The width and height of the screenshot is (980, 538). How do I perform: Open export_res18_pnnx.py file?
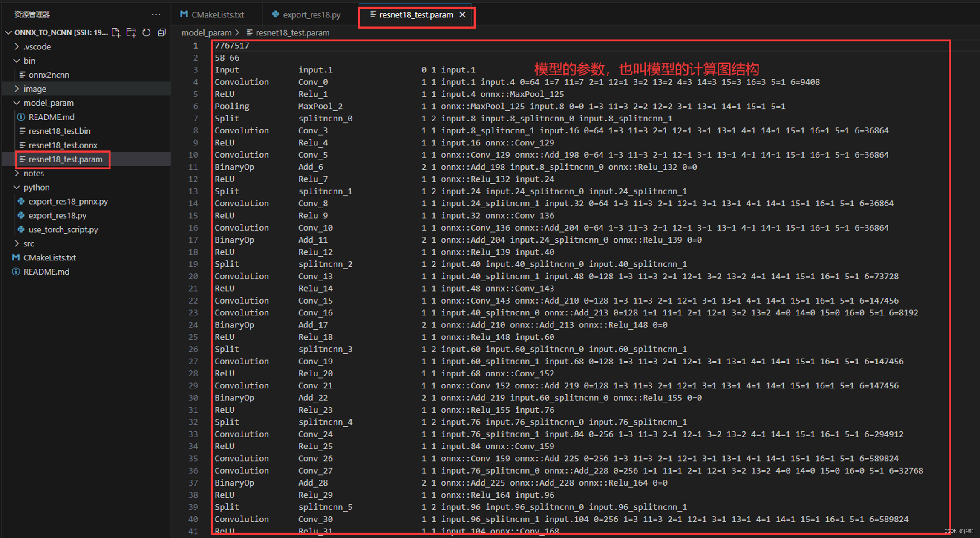(x=68, y=201)
